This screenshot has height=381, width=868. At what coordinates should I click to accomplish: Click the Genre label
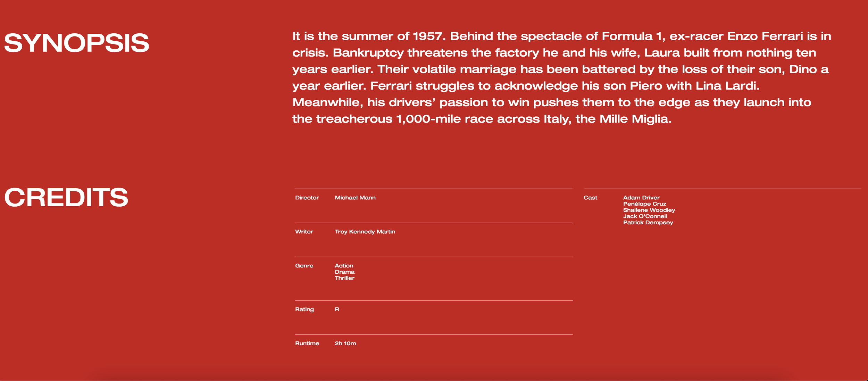(x=304, y=266)
